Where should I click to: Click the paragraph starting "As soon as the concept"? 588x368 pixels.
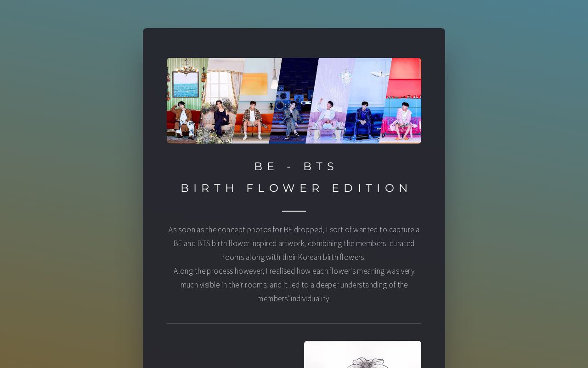[294, 243]
